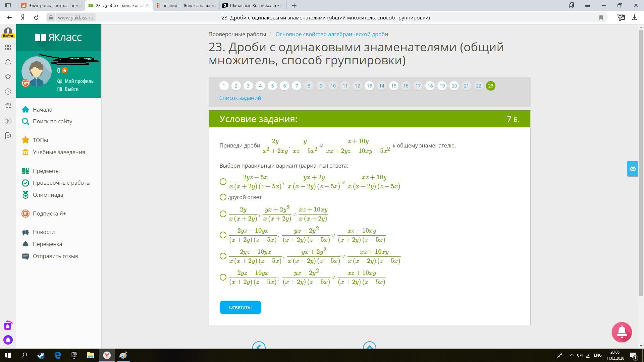Open the blue envelope feedback tab
This screenshot has height=362, width=644.
tap(633, 169)
